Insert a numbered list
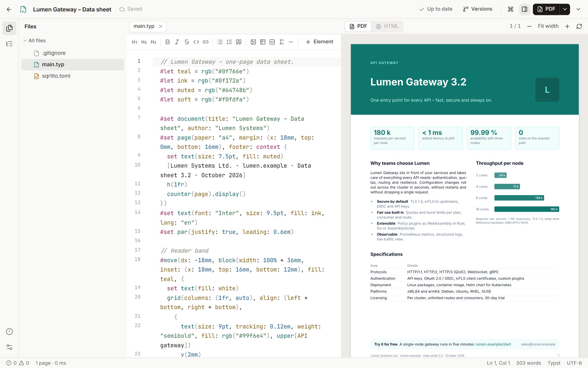The image size is (588, 368). (229, 42)
